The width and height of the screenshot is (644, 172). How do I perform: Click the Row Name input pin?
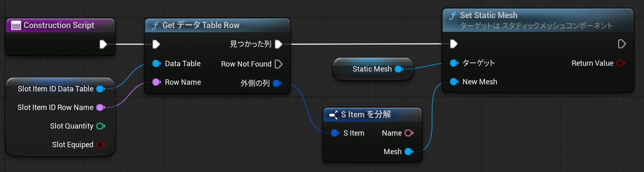[156, 82]
